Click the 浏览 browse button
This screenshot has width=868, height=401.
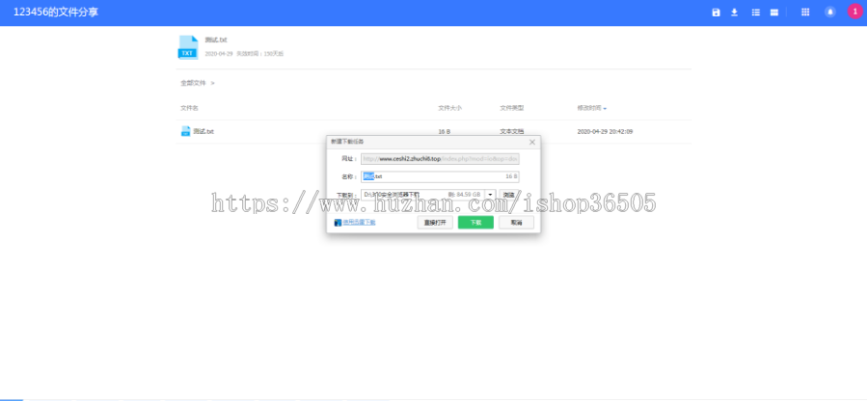click(508, 195)
